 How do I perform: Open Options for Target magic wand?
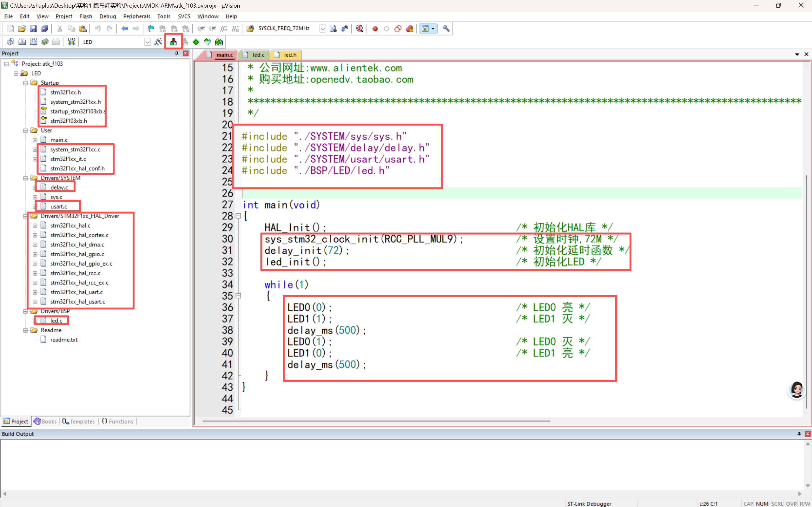point(158,42)
